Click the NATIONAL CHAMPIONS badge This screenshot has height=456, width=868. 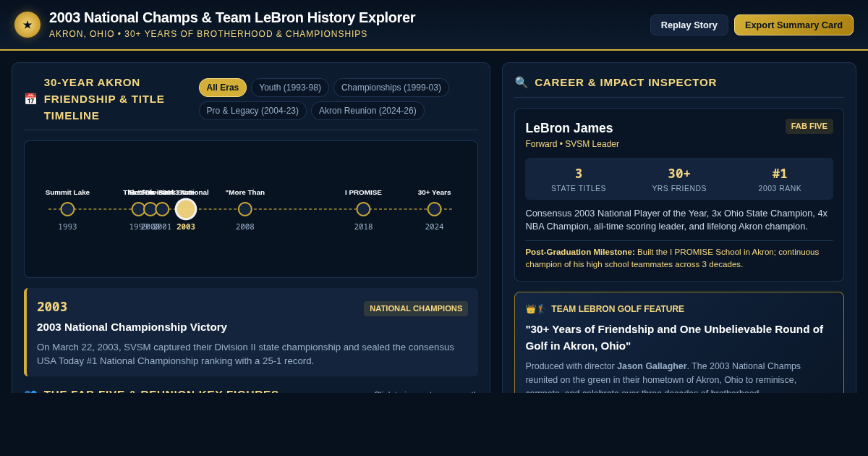[x=416, y=308]
